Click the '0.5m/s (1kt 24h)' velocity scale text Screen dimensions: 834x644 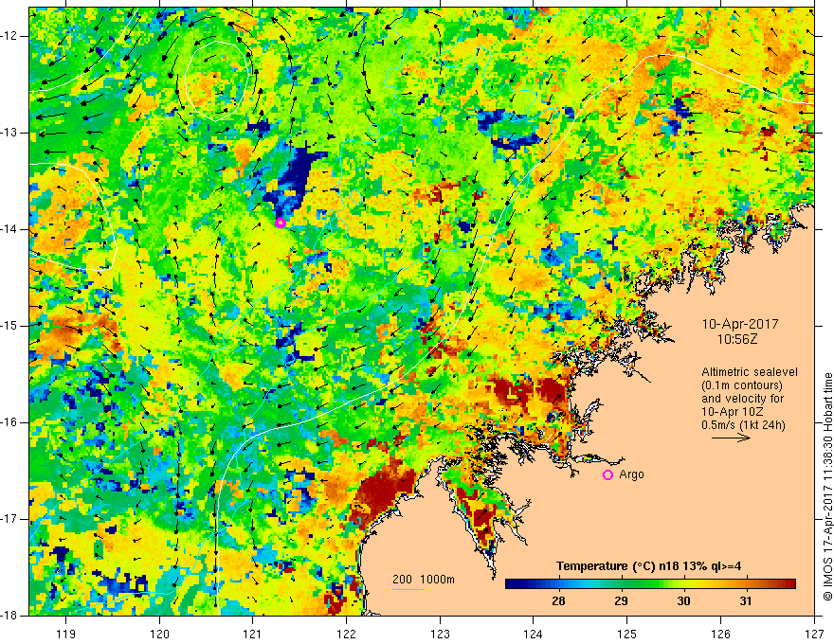[743, 425]
